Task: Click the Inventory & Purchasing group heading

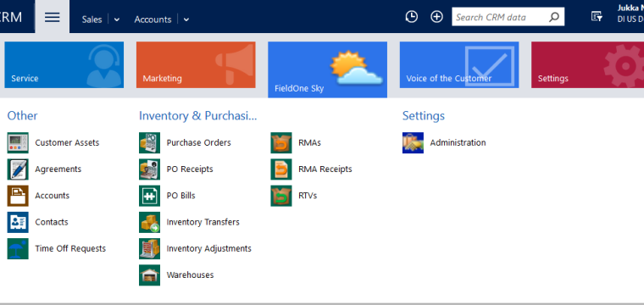Action: (x=197, y=116)
